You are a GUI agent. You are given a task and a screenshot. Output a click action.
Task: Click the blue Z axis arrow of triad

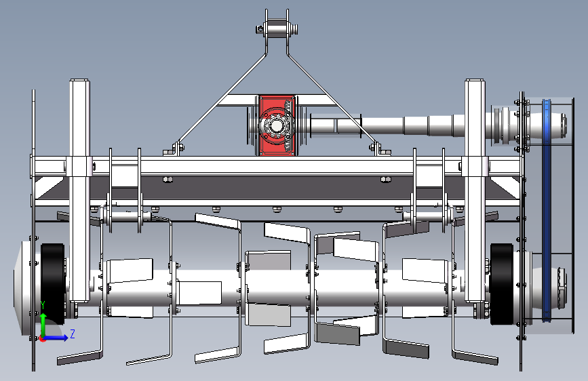(x=56, y=338)
